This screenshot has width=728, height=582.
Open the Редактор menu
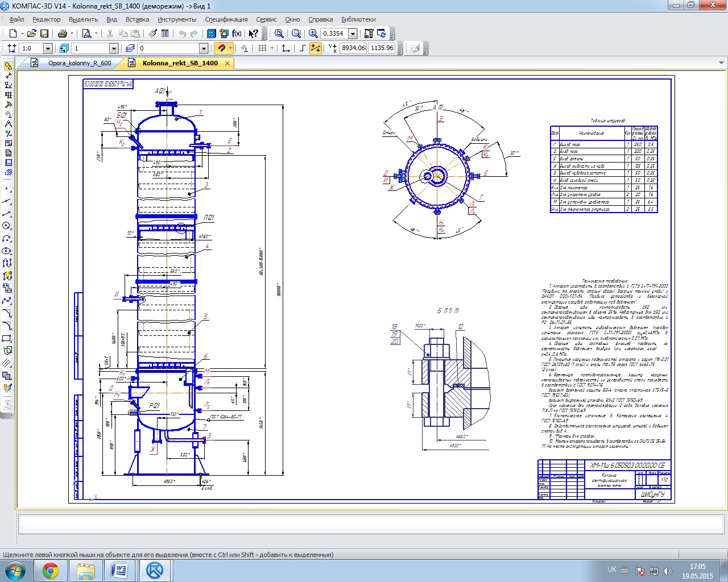click(47, 19)
